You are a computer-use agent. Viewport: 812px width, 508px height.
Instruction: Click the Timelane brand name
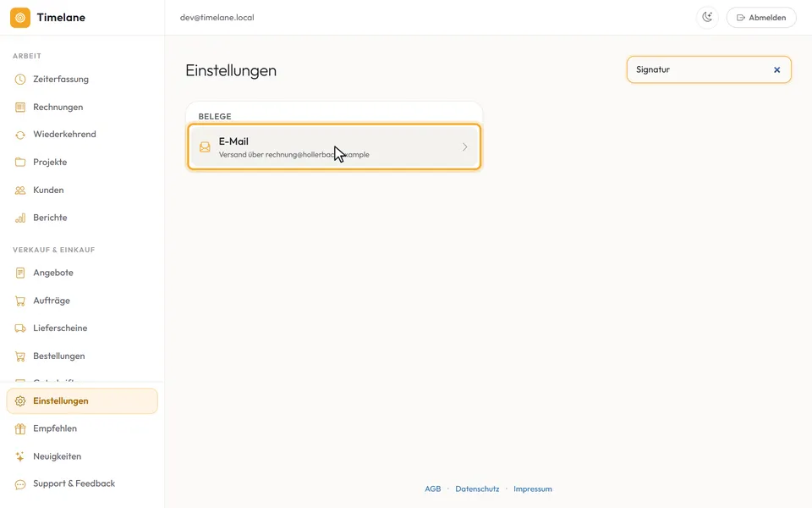[61, 18]
